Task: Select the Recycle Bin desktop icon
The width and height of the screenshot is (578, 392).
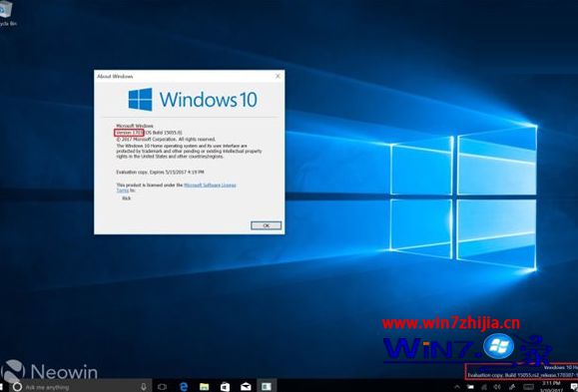Action: coord(6,15)
